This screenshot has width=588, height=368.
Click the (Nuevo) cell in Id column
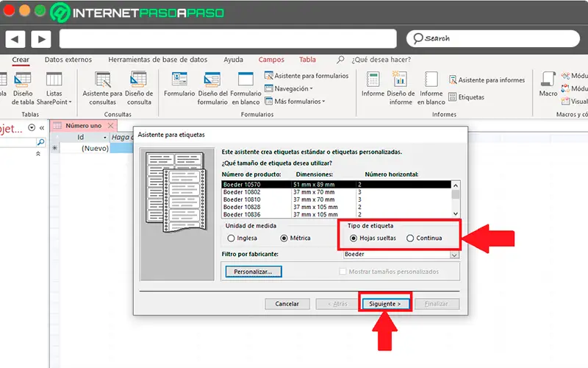(x=85, y=149)
